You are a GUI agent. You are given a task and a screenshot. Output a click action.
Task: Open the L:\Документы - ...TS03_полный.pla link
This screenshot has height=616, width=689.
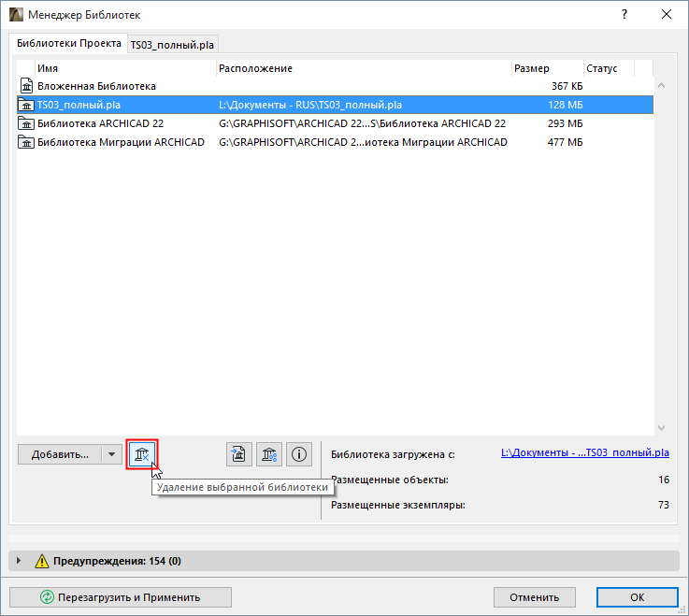point(585,452)
